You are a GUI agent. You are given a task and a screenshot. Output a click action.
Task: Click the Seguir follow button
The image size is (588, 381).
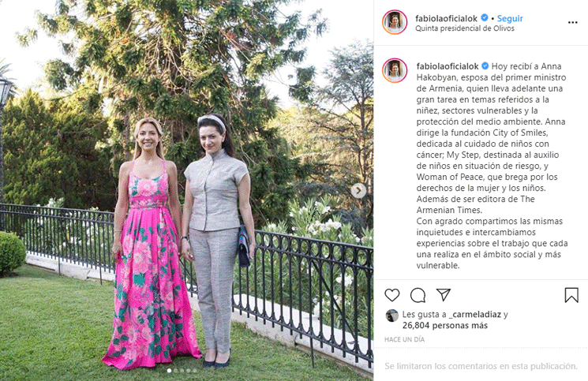click(510, 18)
